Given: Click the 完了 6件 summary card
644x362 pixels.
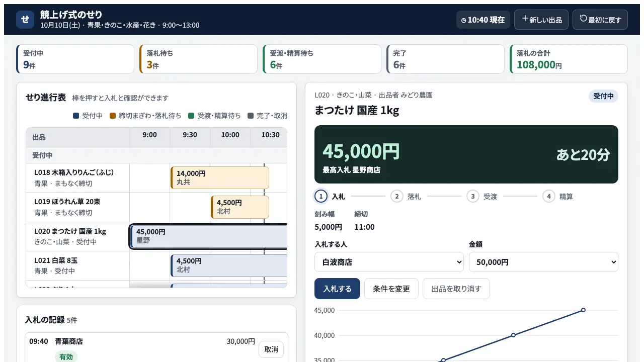Looking at the screenshot, I should [445, 59].
